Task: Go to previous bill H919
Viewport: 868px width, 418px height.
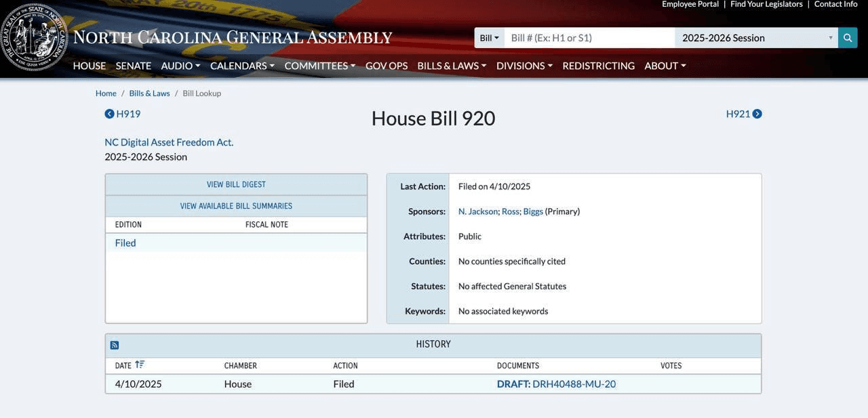Action: pyautogui.click(x=123, y=114)
